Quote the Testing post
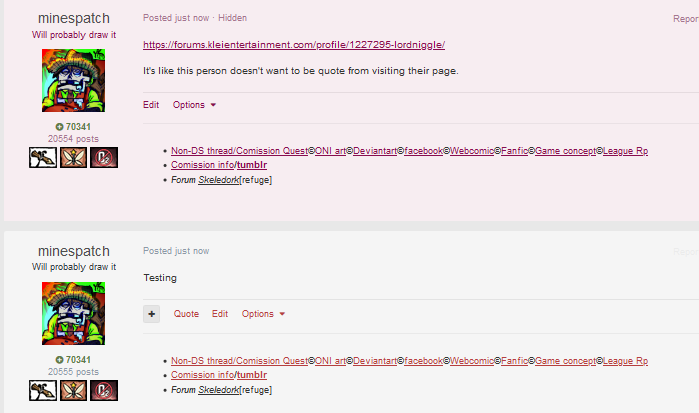Viewport: 699px width, 413px height. (x=186, y=313)
